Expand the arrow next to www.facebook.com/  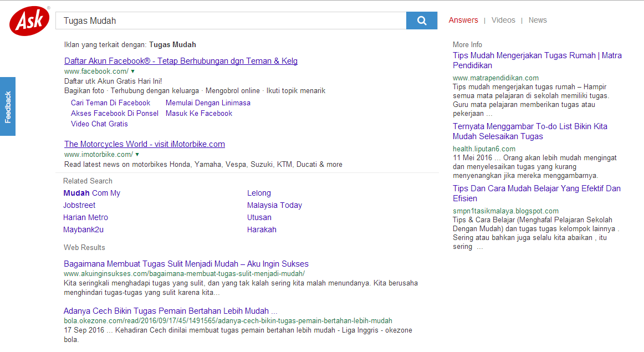(132, 72)
